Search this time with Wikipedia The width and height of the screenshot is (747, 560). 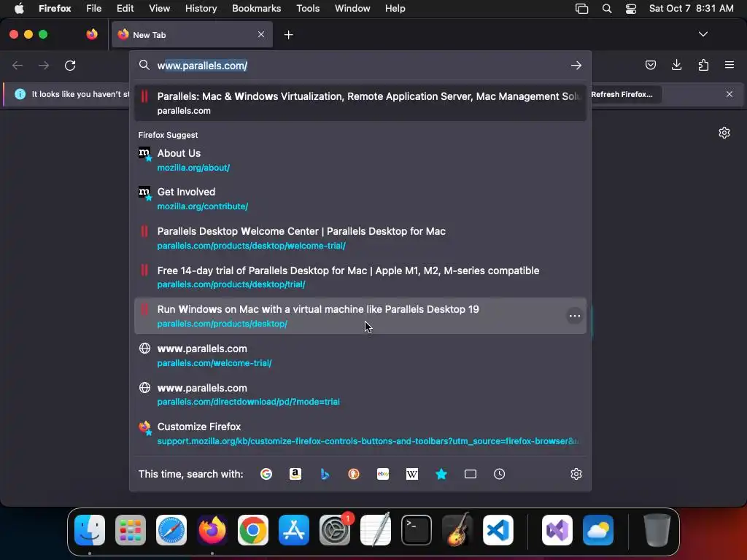(x=412, y=474)
